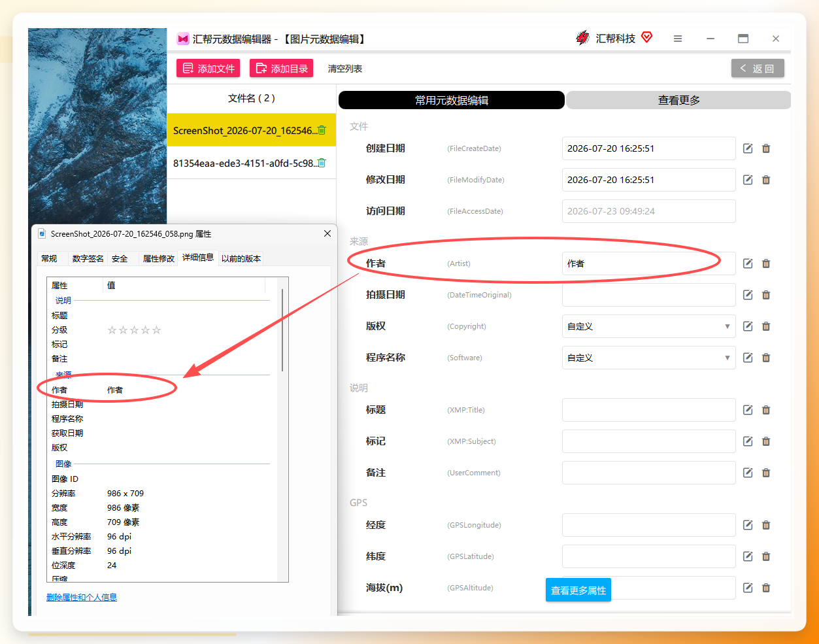Click the trash icon for 程序名称 (Software) row

click(766, 358)
